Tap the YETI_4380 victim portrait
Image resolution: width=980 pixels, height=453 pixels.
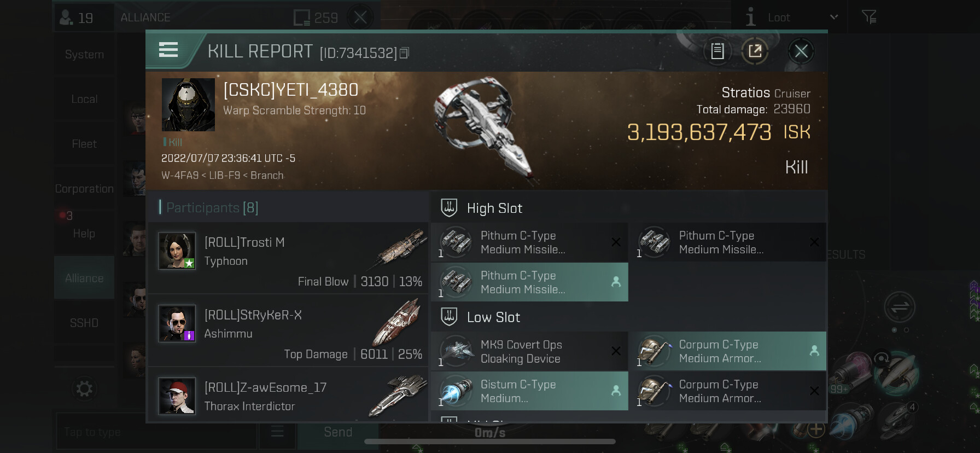188,104
